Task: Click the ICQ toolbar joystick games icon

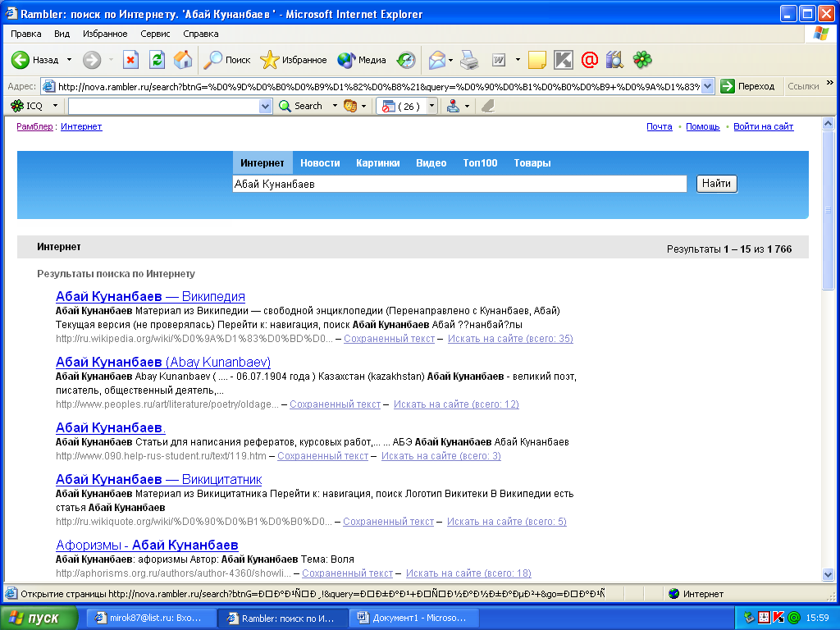Action: coord(453,106)
